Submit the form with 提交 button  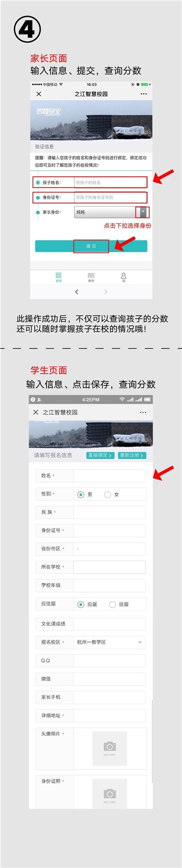[x=91, y=246]
